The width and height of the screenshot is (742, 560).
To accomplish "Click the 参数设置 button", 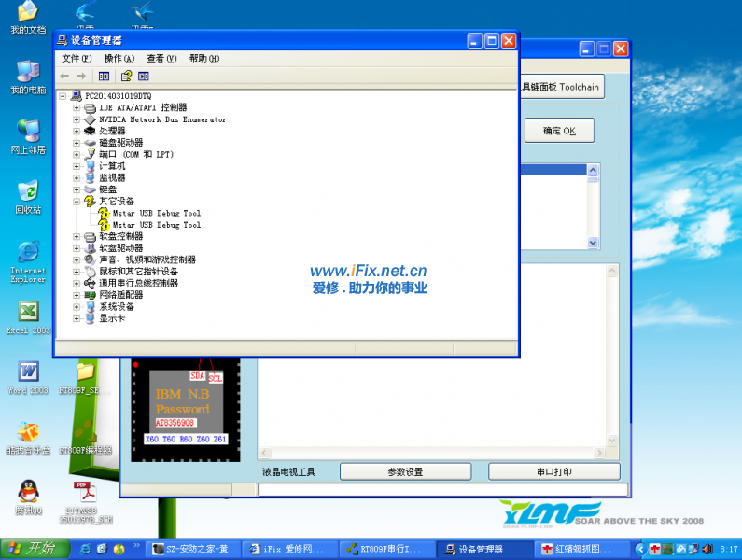I will coord(405,472).
